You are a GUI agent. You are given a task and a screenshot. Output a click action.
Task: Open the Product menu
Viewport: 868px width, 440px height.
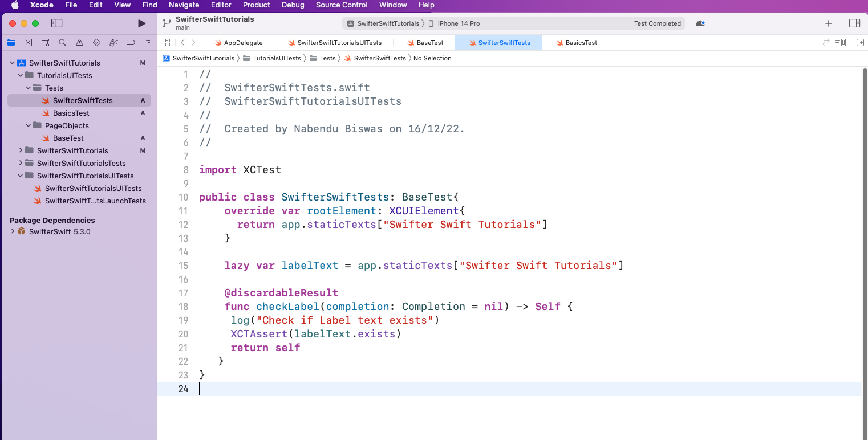click(257, 5)
